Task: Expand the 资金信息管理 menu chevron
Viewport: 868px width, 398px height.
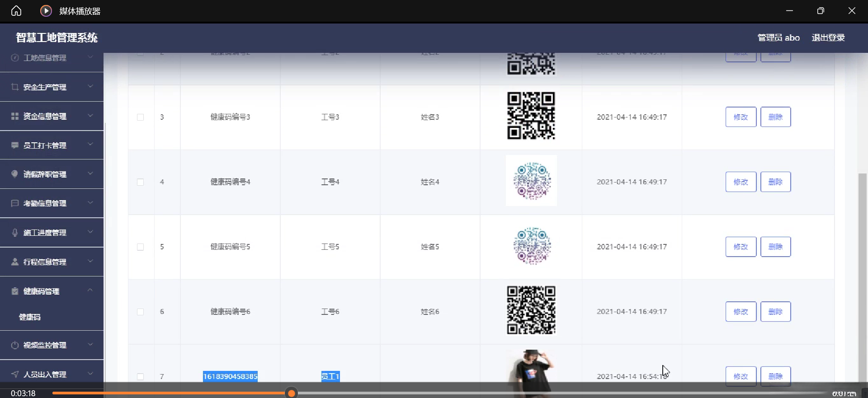Action: [90, 116]
